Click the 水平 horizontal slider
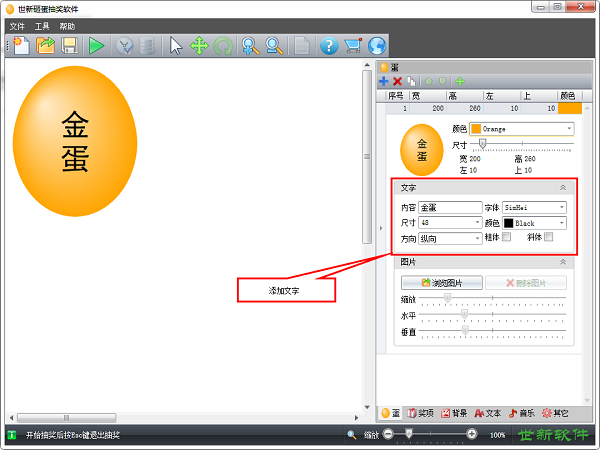The width and height of the screenshot is (600, 450). click(x=492, y=315)
